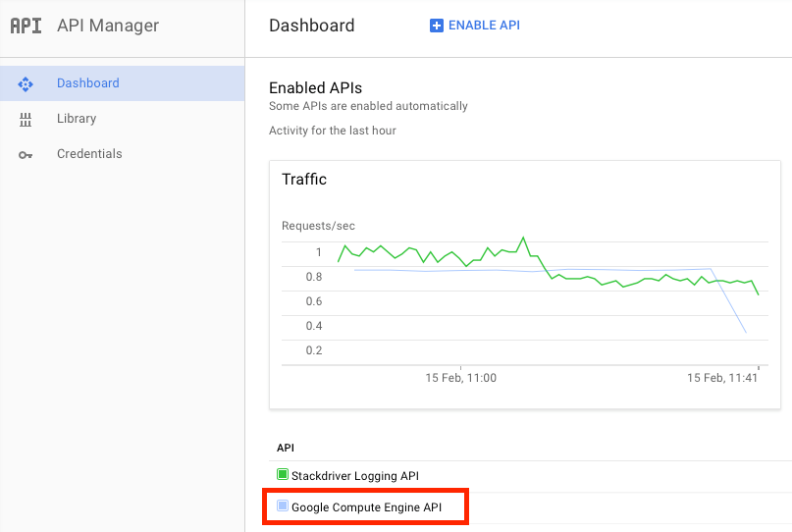Click the Library sidebar icon

(26, 119)
